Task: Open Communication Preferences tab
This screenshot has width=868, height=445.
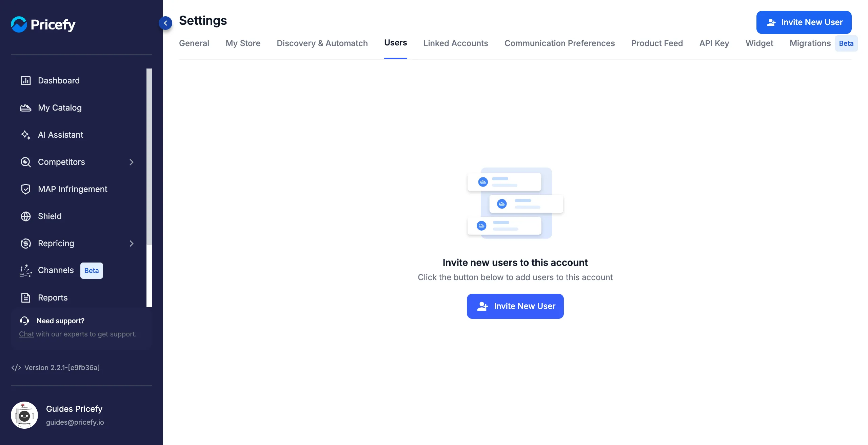Action: [559, 43]
